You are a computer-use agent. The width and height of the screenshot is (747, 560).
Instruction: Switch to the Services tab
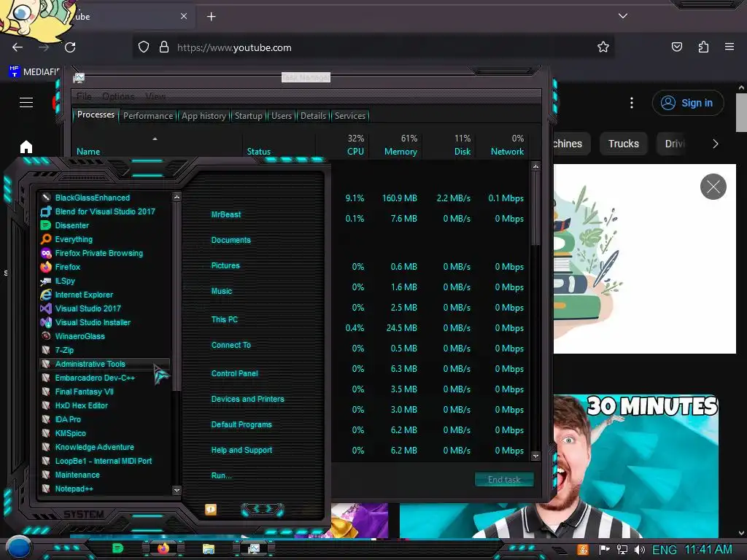tap(349, 116)
